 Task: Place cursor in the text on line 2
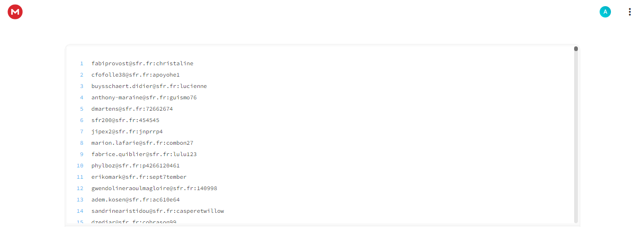[136, 75]
